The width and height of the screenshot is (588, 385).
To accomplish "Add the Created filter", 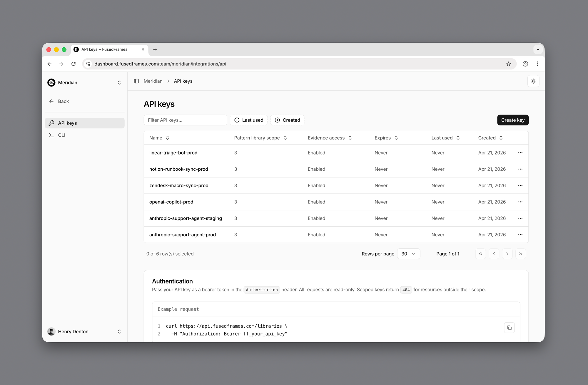I will pos(287,120).
